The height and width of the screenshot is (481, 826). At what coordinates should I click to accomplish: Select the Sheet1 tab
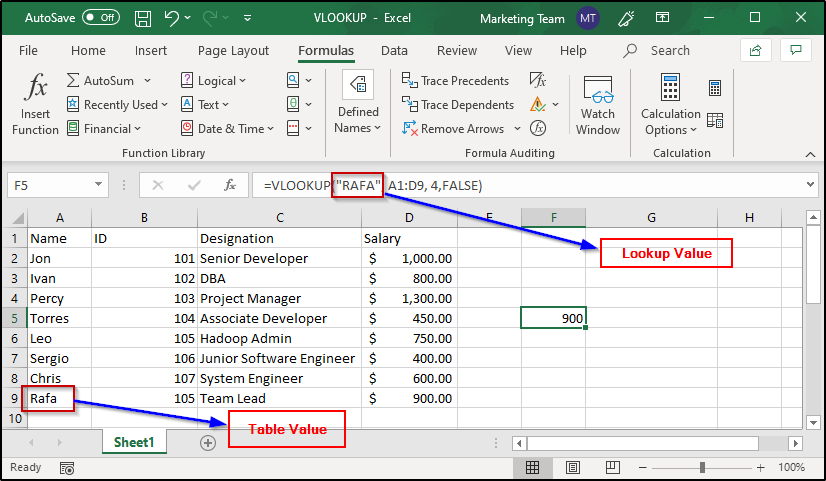(134, 442)
